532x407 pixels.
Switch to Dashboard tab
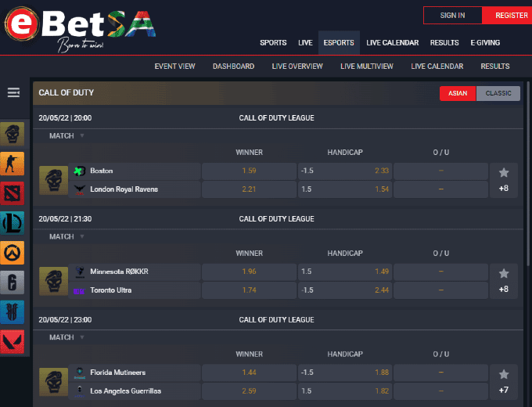click(x=233, y=67)
